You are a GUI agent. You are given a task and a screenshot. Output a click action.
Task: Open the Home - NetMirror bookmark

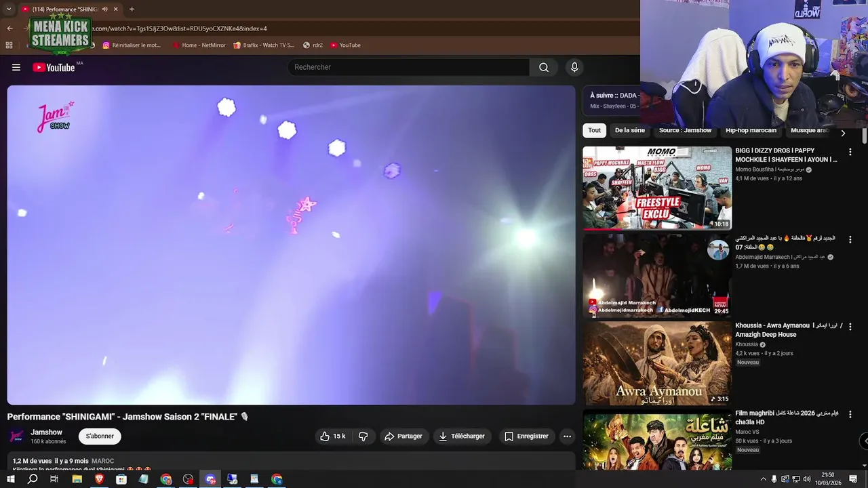(x=198, y=45)
